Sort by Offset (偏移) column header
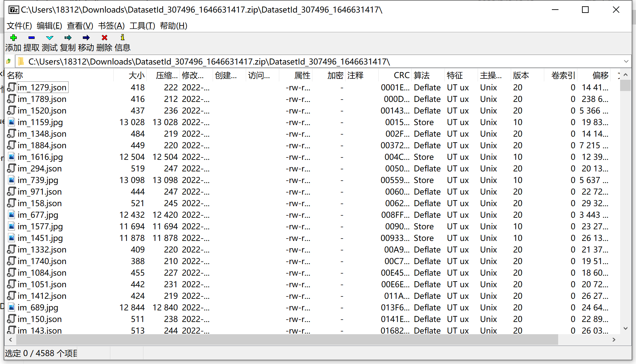The image size is (636, 364). point(594,75)
